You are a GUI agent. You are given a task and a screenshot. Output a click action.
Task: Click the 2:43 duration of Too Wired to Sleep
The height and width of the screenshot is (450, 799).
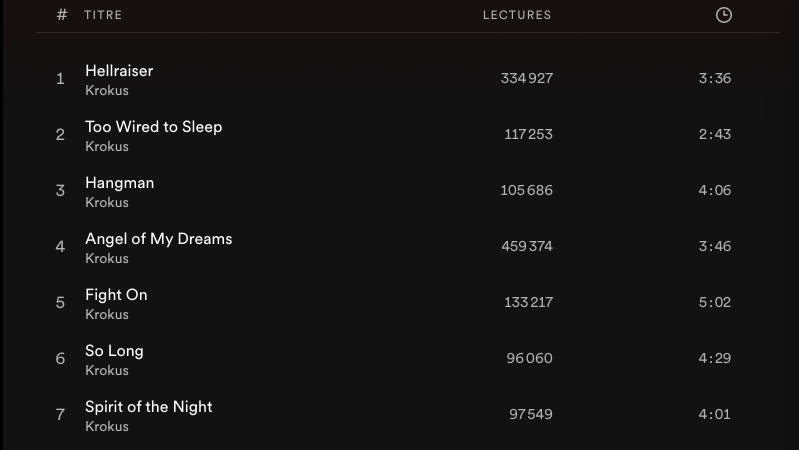point(715,134)
